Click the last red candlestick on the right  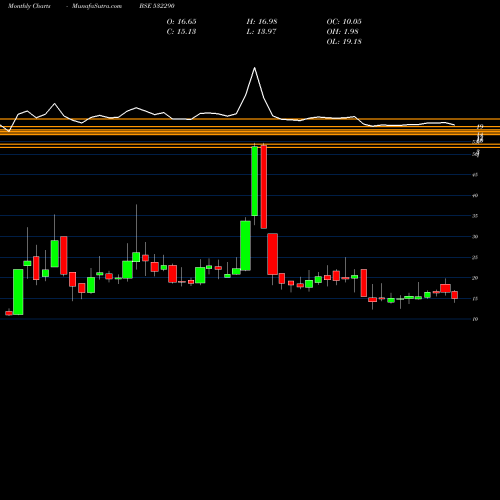[455, 295]
